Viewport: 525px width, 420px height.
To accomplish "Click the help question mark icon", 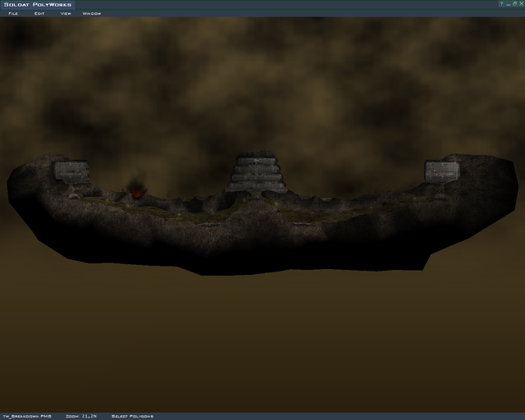I will (x=500, y=4).
